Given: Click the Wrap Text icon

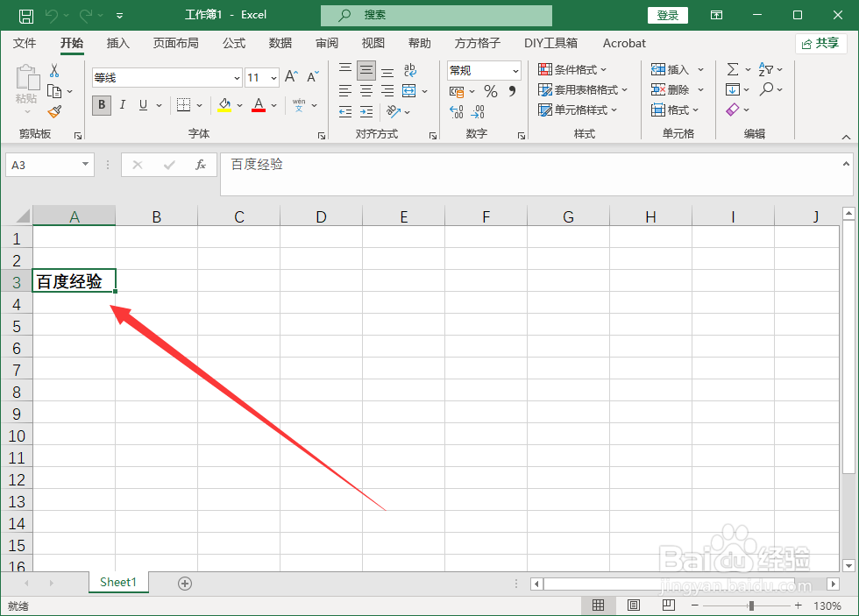Looking at the screenshot, I should 410,70.
